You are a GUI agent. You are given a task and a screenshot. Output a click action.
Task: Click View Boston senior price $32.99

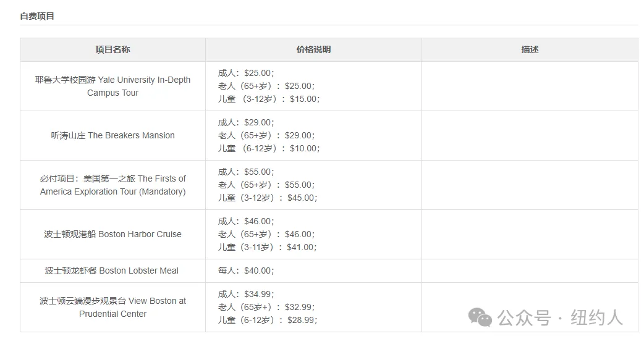coord(298,307)
